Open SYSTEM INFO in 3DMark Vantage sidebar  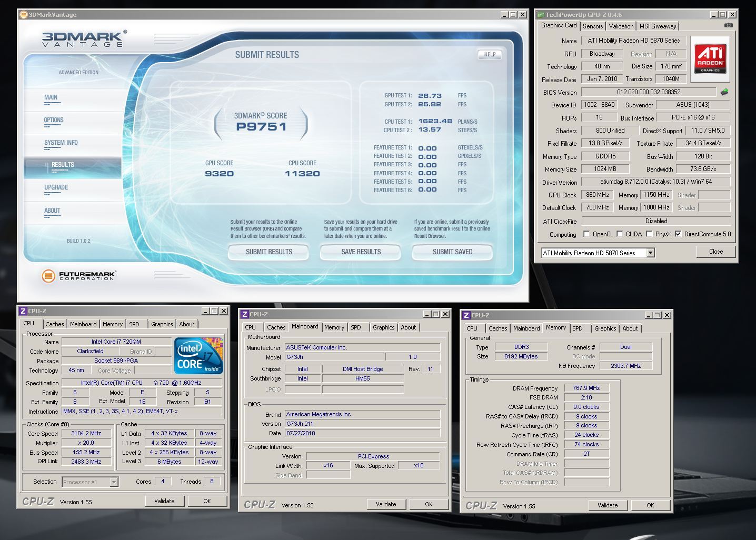tap(61, 143)
